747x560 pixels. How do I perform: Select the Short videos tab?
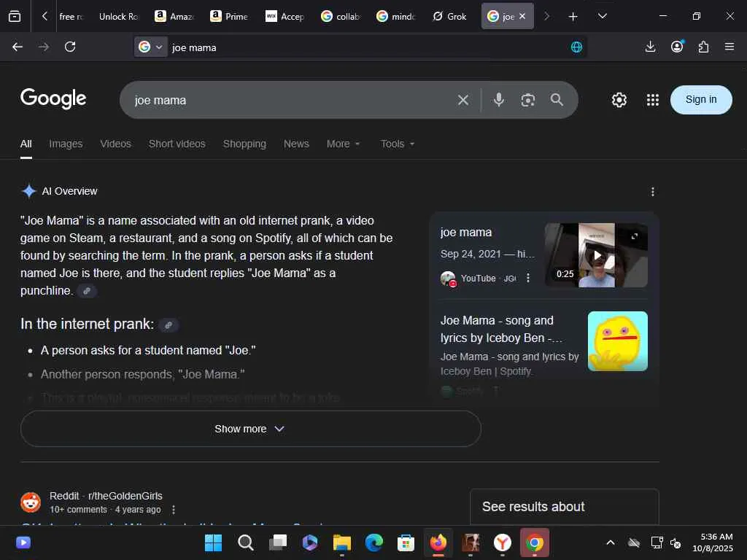click(177, 144)
